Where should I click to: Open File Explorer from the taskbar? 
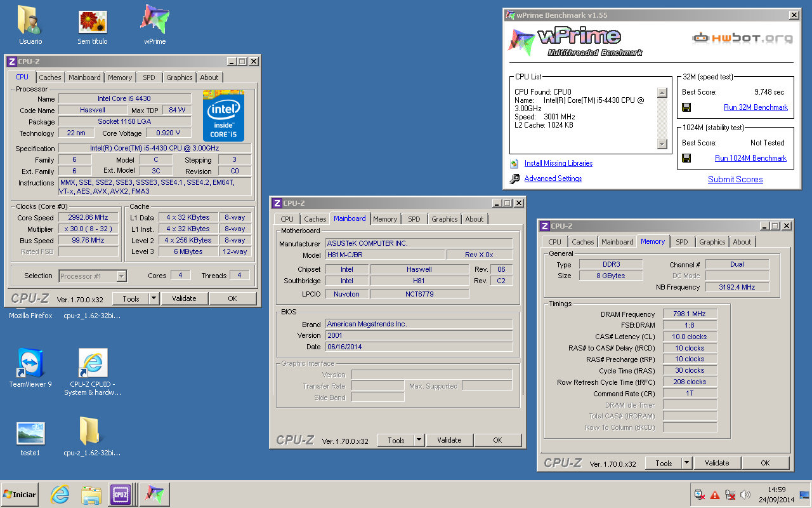[91, 494]
